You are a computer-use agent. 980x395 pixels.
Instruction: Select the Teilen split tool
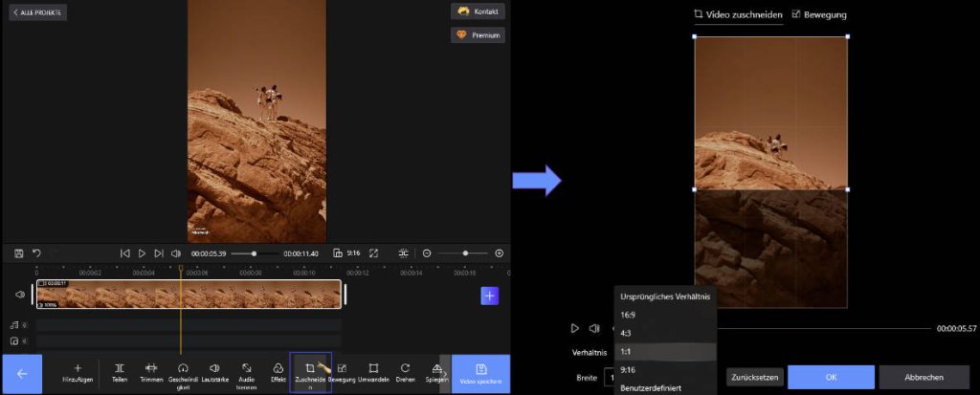[x=120, y=373]
